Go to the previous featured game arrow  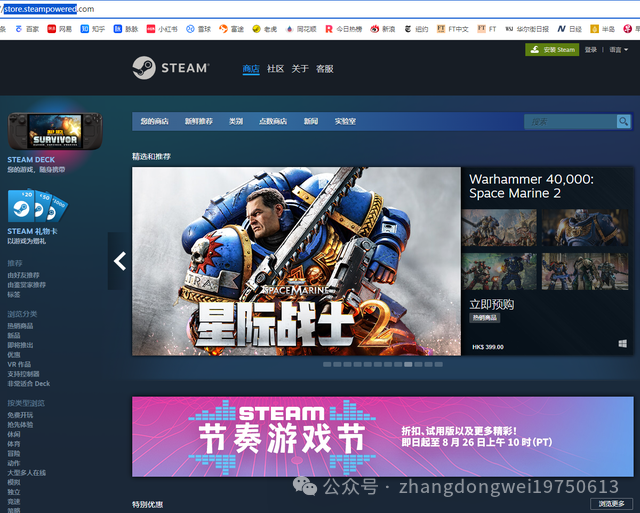(120, 261)
